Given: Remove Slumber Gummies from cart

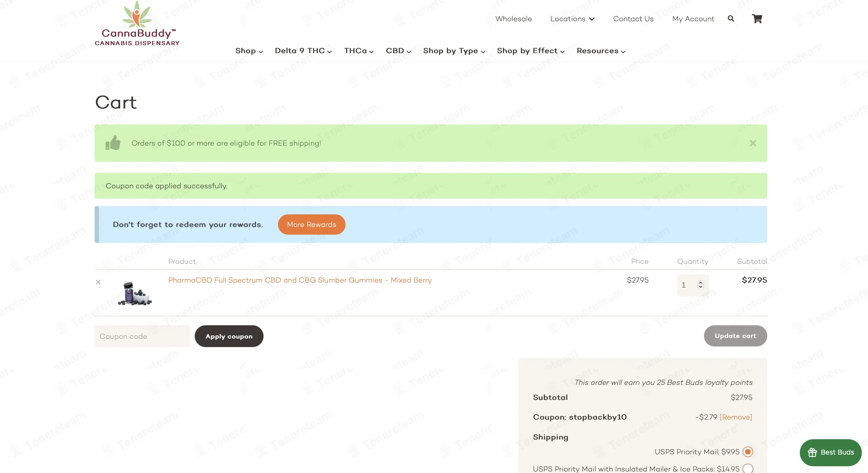Looking at the screenshot, I should pos(98,282).
